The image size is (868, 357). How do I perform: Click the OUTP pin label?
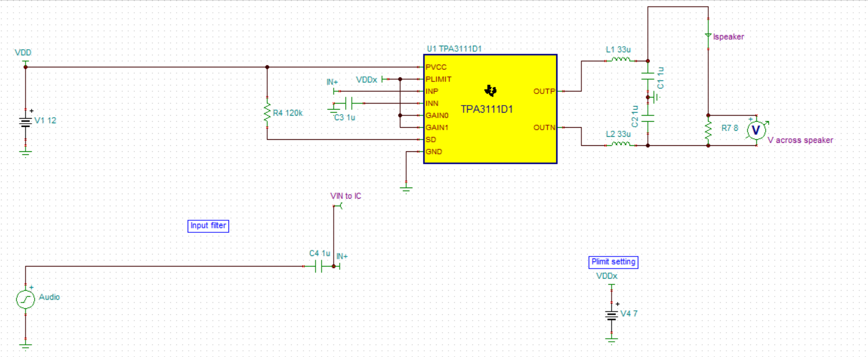[x=544, y=91]
